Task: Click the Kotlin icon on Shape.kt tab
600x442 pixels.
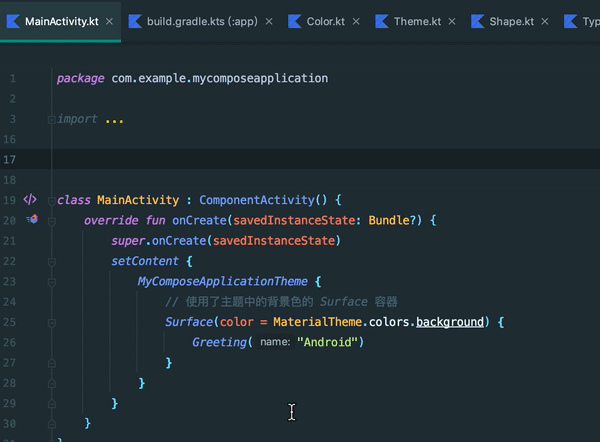Action: click(x=478, y=21)
